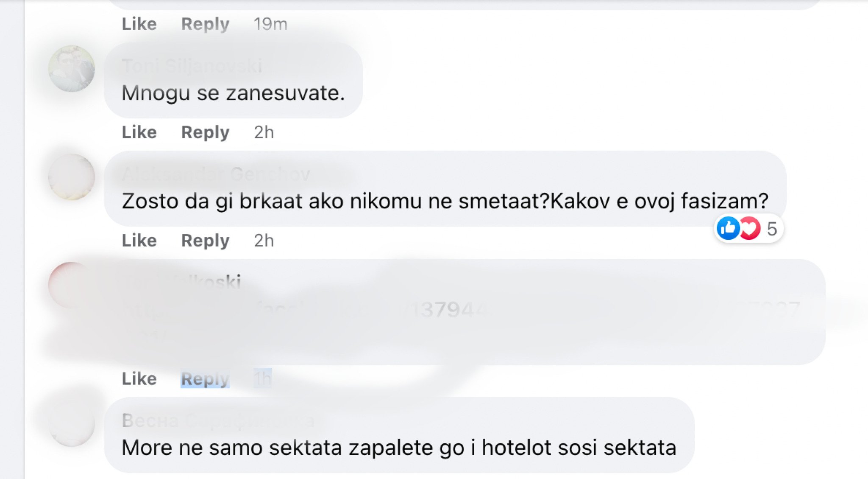Open the 1h comment timestamp
Viewport: 868px width, 479px height.
pos(262,378)
